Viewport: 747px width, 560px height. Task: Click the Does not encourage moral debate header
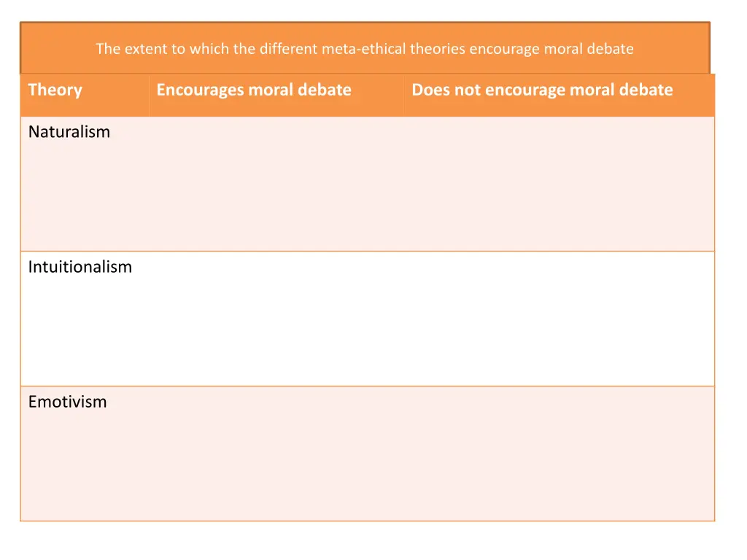pyautogui.click(x=560, y=96)
